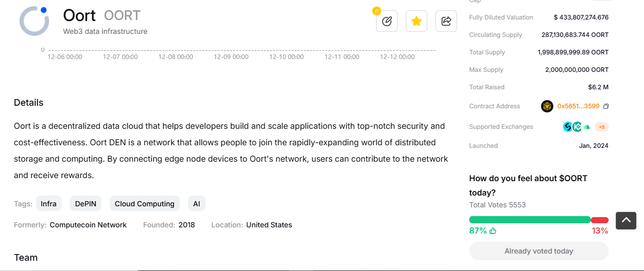
Task: Toggle the yellow star favorite button
Action: click(x=417, y=21)
